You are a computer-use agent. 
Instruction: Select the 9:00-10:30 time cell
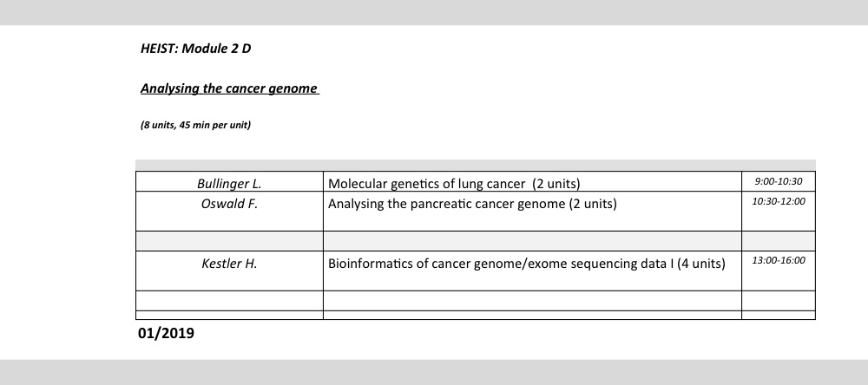(779, 181)
